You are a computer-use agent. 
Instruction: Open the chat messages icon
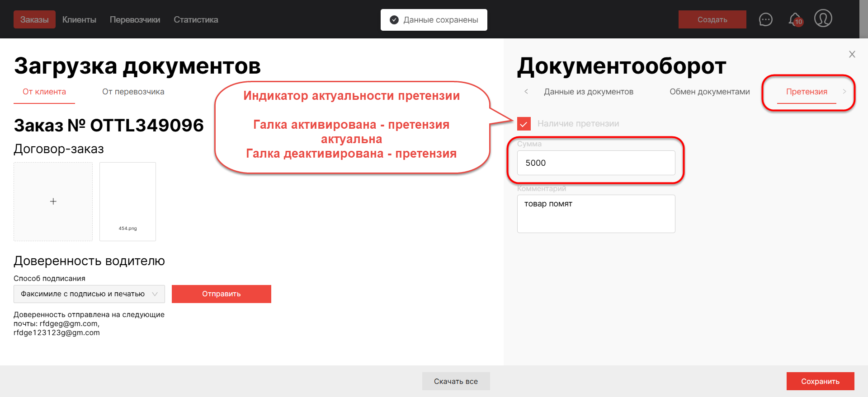765,19
